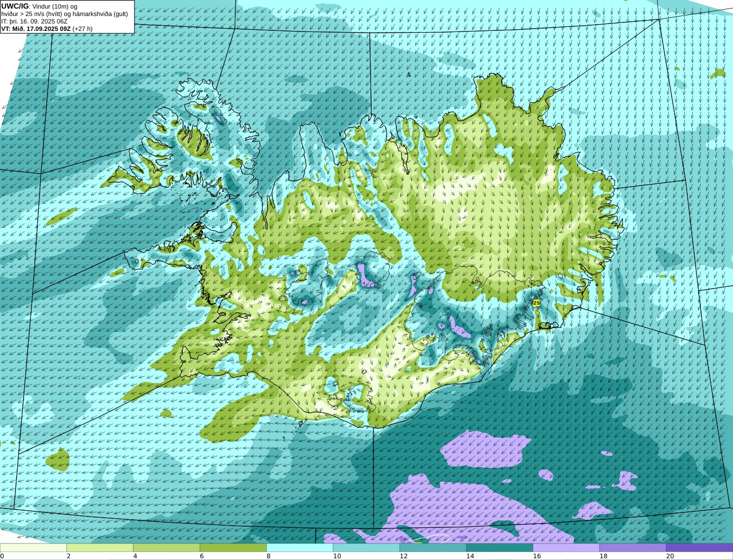Image resolution: width=733 pixels, height=560 pixels.
Task: Click the light green 2–4 m/s legend swatch
Action: point(100,547)
